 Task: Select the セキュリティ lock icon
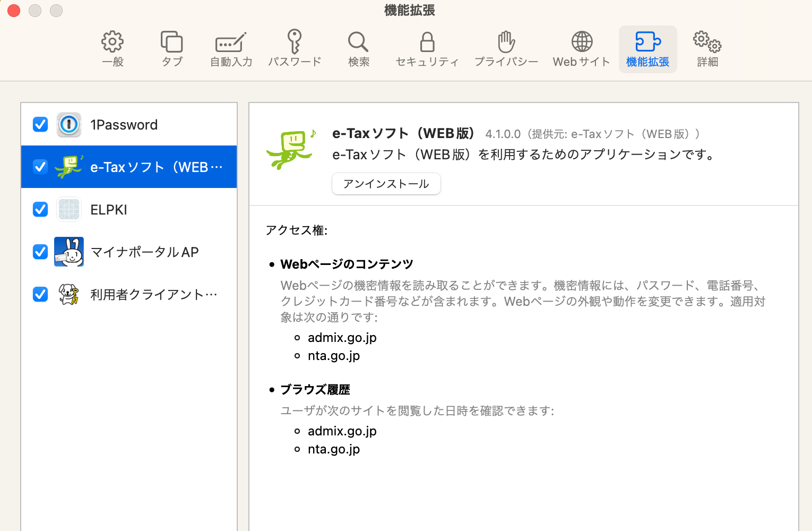click(x=427, y=42)
